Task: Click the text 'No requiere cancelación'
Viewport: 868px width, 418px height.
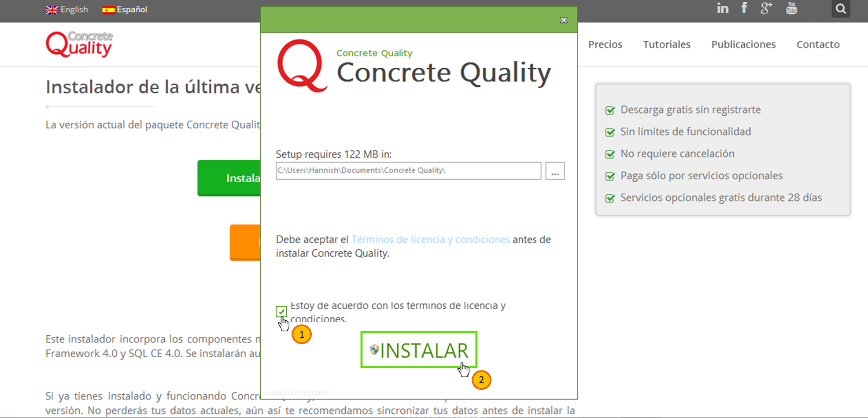Action: point(677,154)
